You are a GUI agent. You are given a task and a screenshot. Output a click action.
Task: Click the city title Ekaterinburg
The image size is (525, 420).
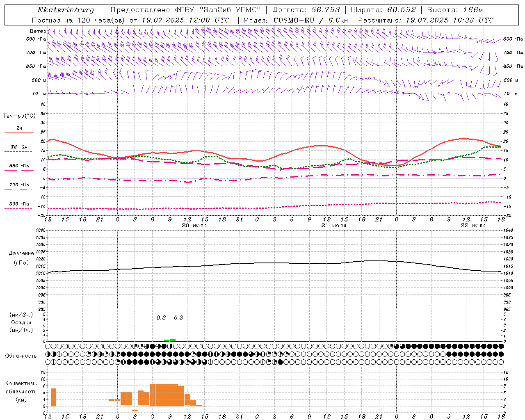[x=66, y=10]
